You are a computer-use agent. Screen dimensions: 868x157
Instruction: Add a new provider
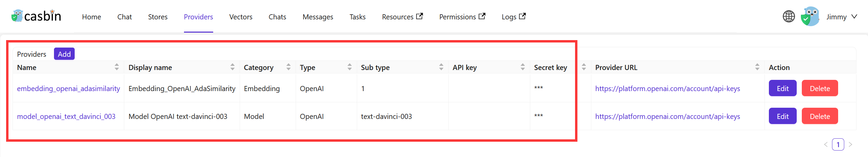[64, 54]
